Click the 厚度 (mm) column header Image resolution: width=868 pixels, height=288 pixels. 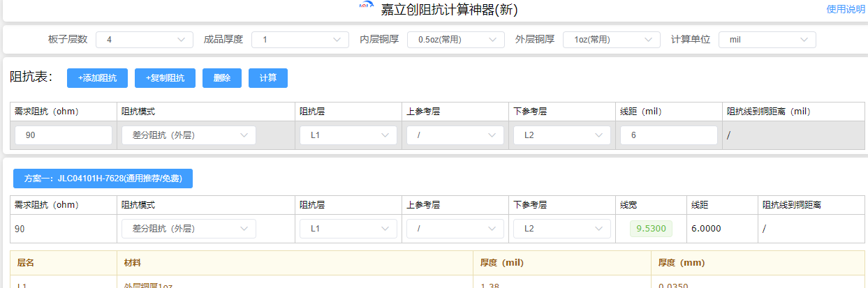[682, 263]
